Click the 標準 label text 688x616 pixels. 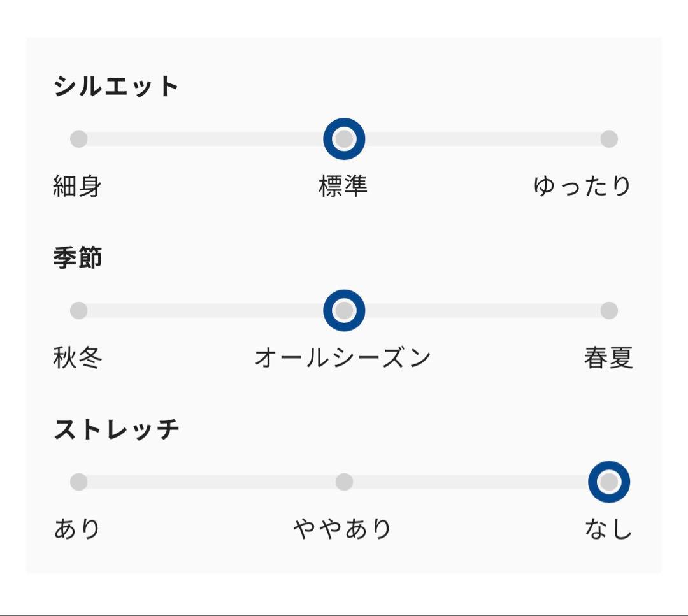tap(343, 187)
